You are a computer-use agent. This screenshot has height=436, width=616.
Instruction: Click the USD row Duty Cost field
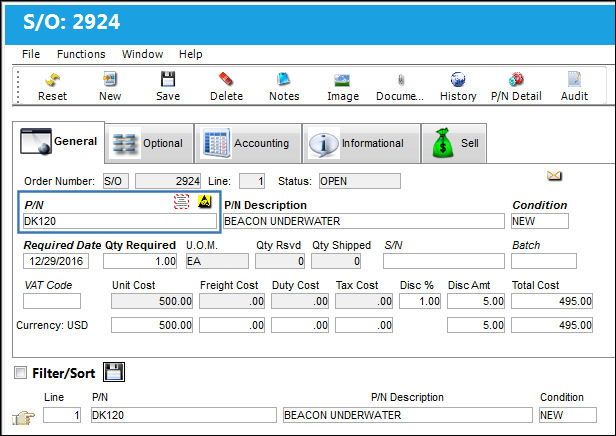300,325
